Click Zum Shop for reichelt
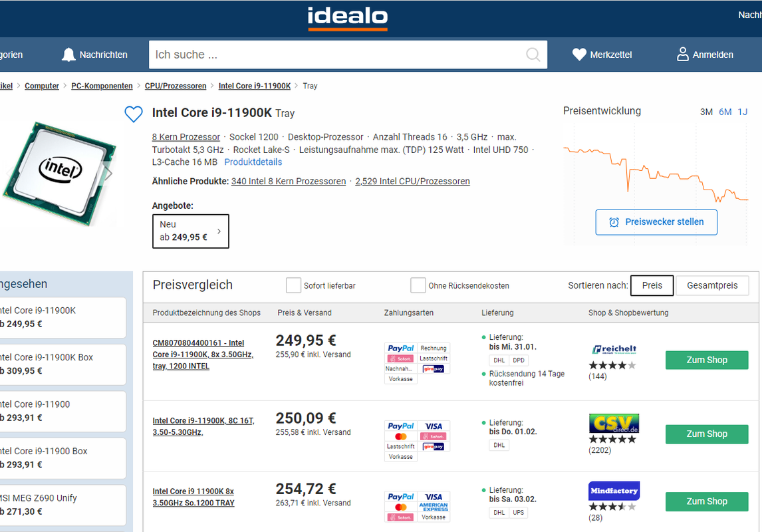Image resolution: width=762 pixels, height=532 pixels. [x=707, y=360]
